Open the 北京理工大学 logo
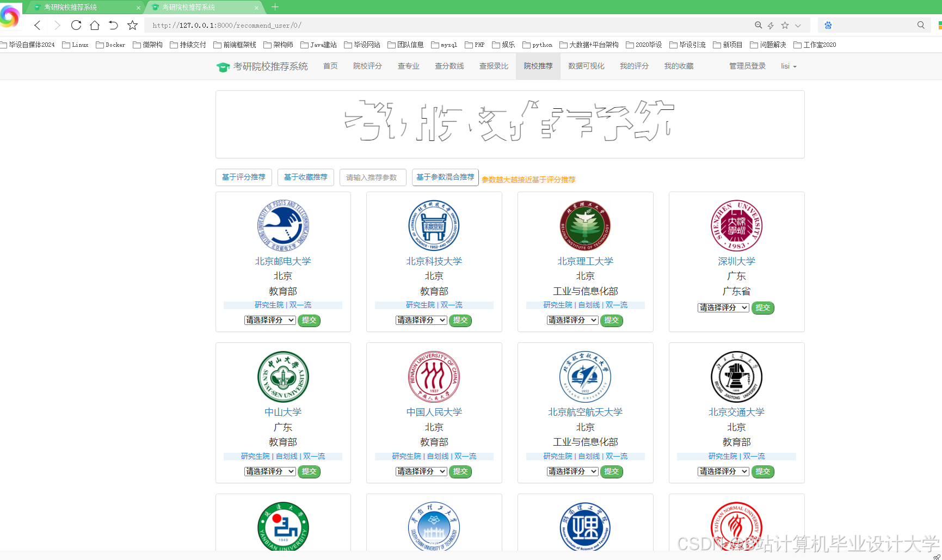The height and width of the screenshot is (560, 942). (585, 225)
